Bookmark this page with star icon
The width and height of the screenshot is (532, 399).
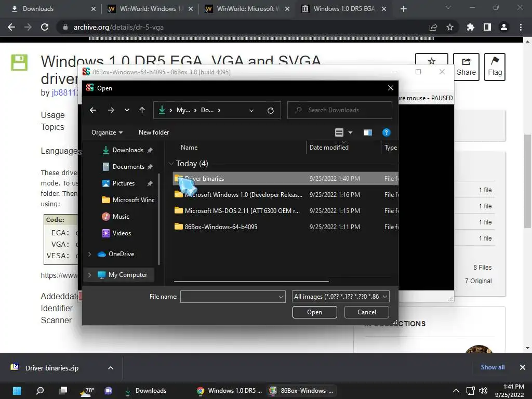tap(450, 27)
